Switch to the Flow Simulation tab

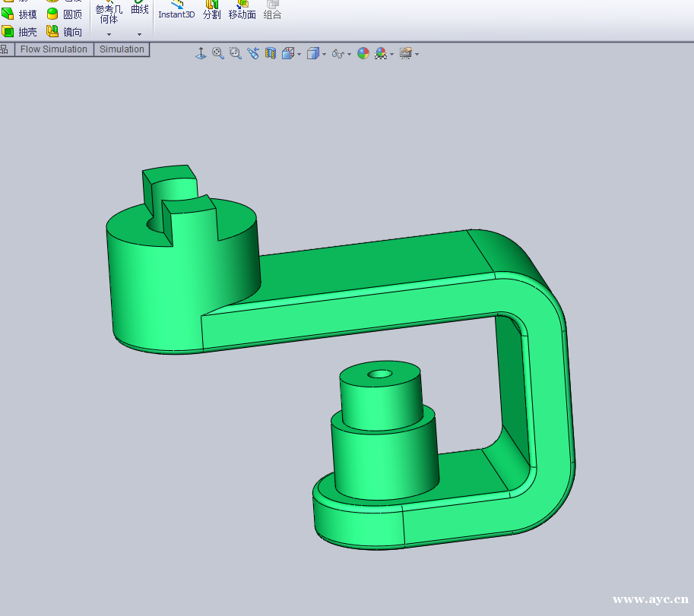54,49
